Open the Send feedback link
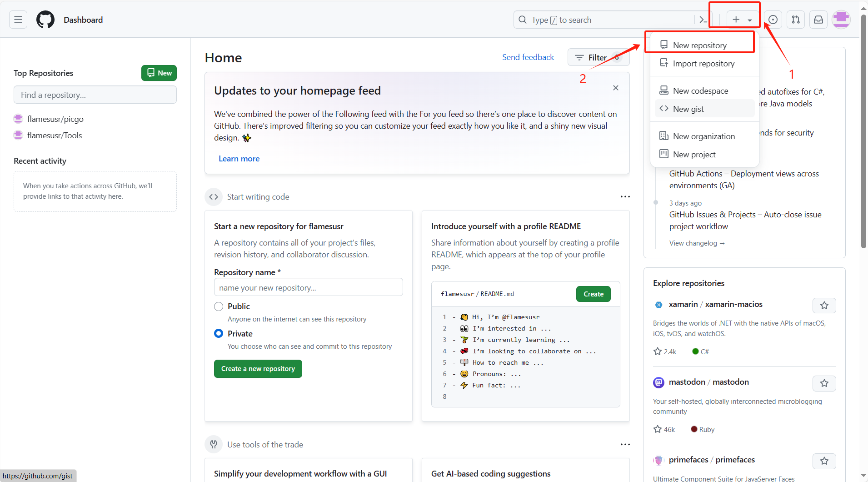Image resolution: width=868 pixels, height=482 pixels. click(528, 57)
